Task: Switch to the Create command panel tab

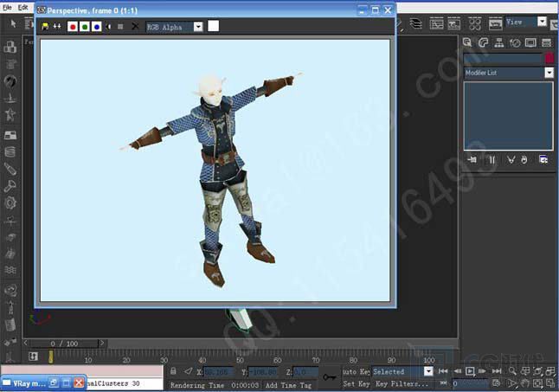Action: [x=467, y=42]
